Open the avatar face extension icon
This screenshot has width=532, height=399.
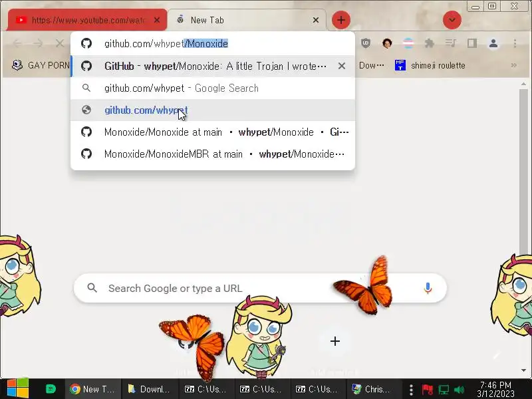point(387,43)
